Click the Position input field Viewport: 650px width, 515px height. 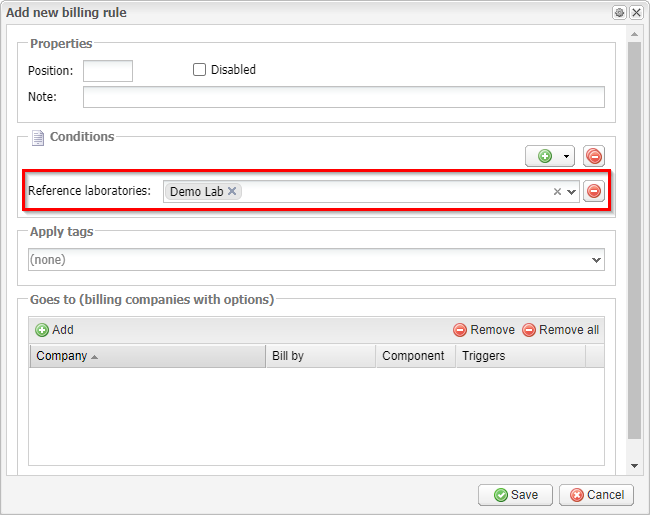pos(108,70)
